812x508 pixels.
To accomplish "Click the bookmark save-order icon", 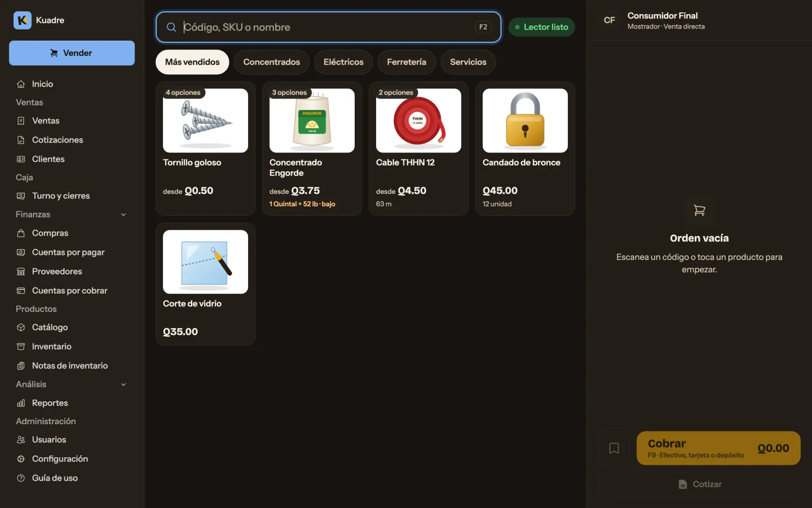I will (x=614, y=448).
